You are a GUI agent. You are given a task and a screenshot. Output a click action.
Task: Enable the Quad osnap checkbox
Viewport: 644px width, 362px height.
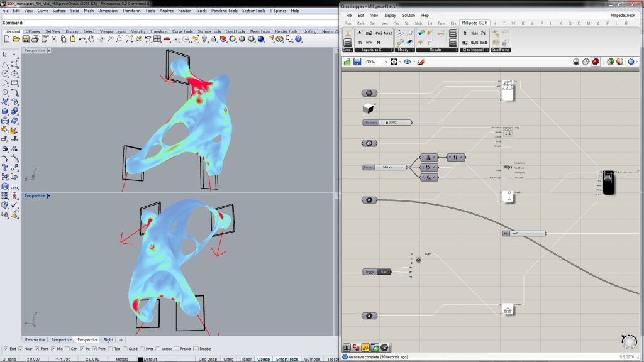point(124,348)
